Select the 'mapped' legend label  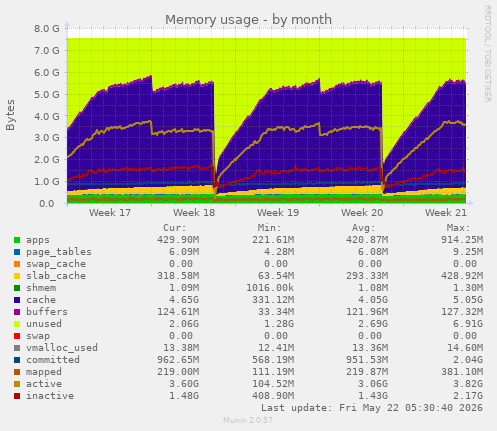[44, 372]
